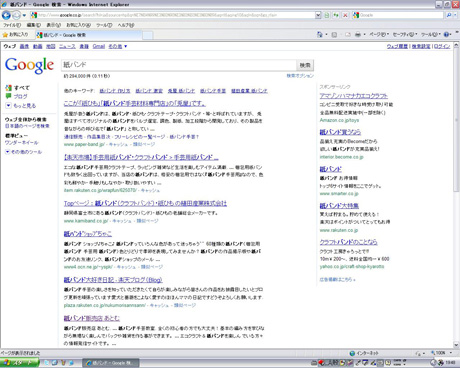460x368 pixels.
Task: Click 日本語のページを検索 link
Action: (27, 126)
